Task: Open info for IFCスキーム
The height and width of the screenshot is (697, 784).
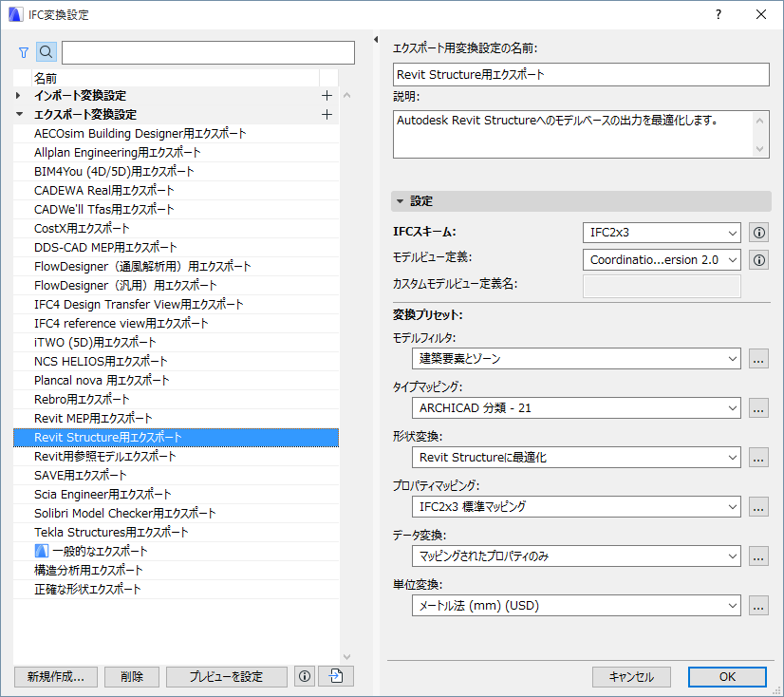Action: (758, 233)
